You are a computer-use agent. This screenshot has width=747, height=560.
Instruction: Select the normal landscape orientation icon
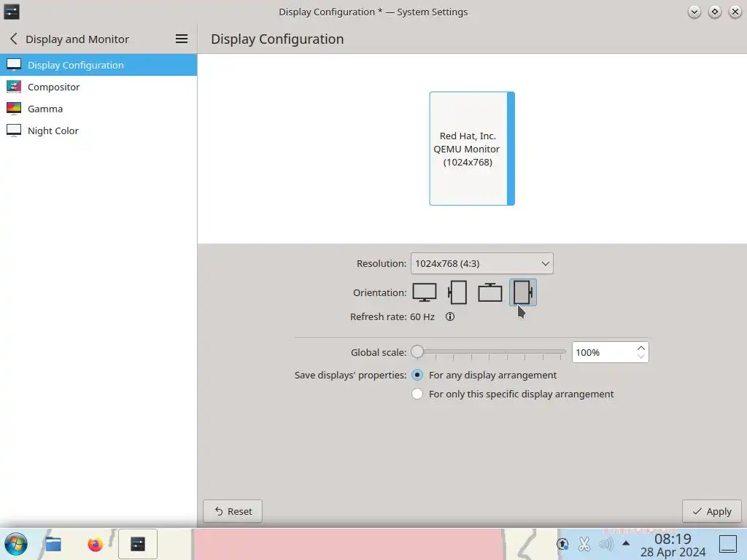tap(424, 292)
